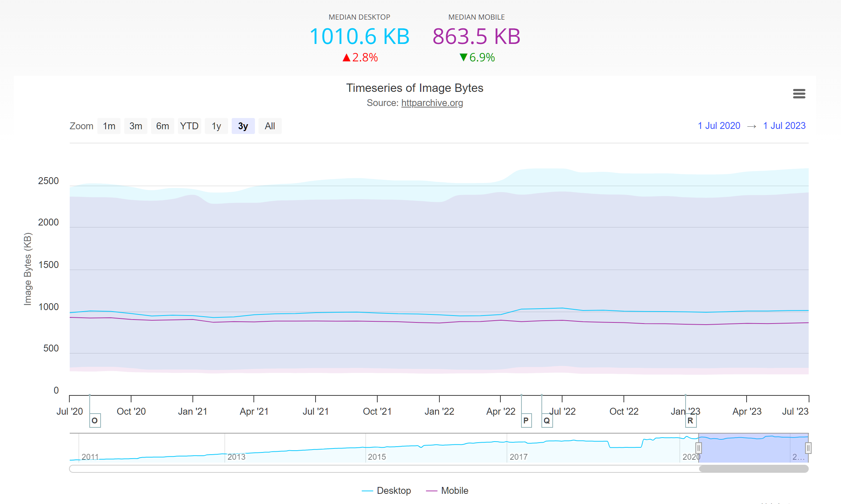
Task: Click the 1m zoom button
Action: pos(109,126)
